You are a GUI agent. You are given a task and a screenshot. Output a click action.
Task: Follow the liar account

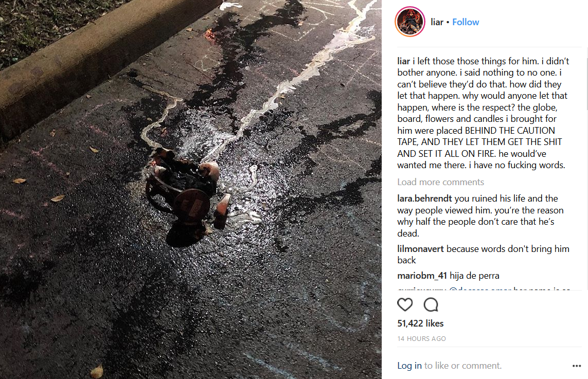466,22
